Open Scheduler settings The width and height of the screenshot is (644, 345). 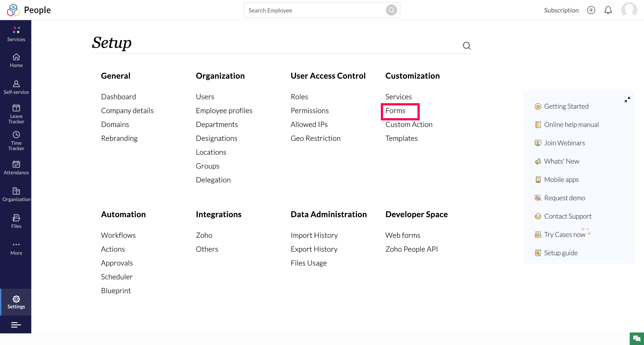pyautogui.click(x=117, y=277)
